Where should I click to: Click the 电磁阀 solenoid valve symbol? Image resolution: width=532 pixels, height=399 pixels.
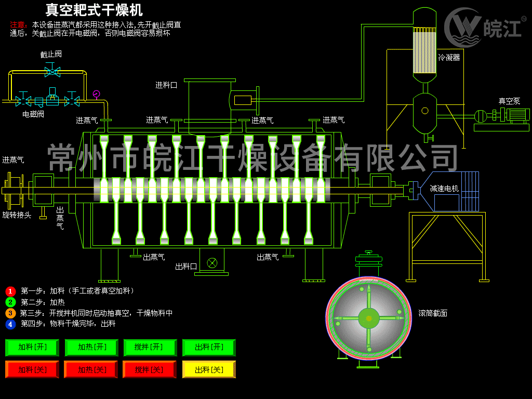[52, 97]
